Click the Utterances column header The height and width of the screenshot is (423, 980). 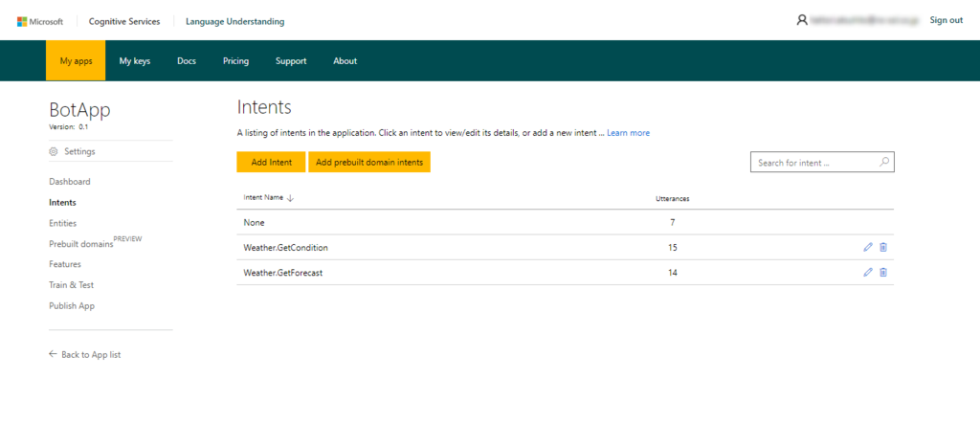[672, 199]
